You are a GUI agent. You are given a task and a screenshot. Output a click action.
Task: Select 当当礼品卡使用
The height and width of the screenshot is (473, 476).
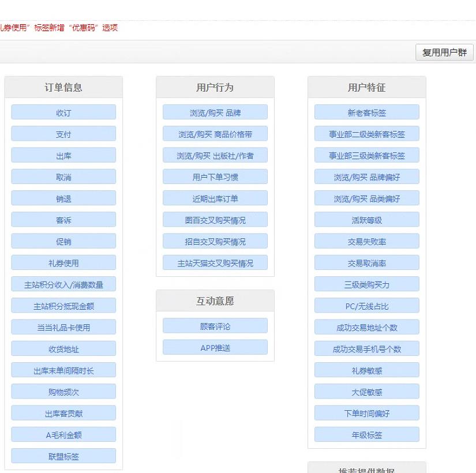pyautogui.click(x=63, y=326)
